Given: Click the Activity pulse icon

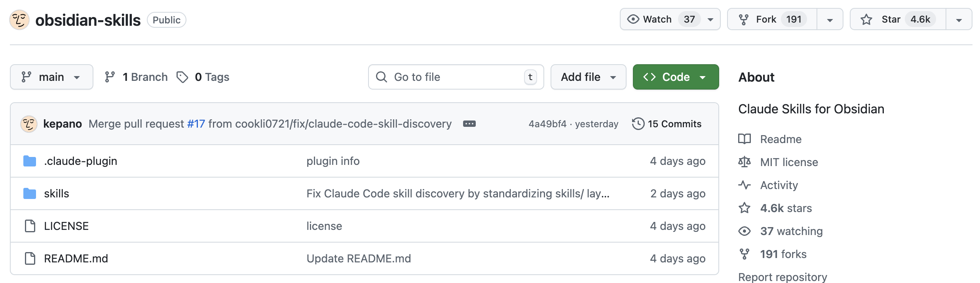Looking at the screenshot, I should (x=744, y=185).
